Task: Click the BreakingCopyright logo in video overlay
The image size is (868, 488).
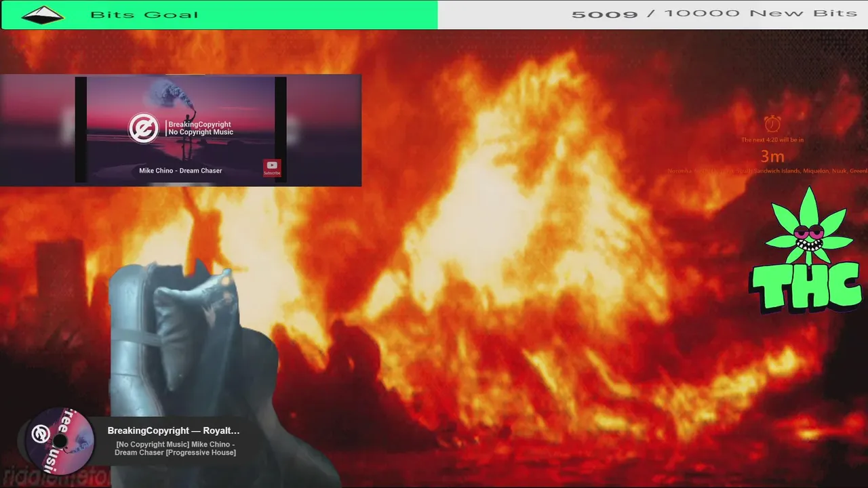Action: (x=144, y=128)
